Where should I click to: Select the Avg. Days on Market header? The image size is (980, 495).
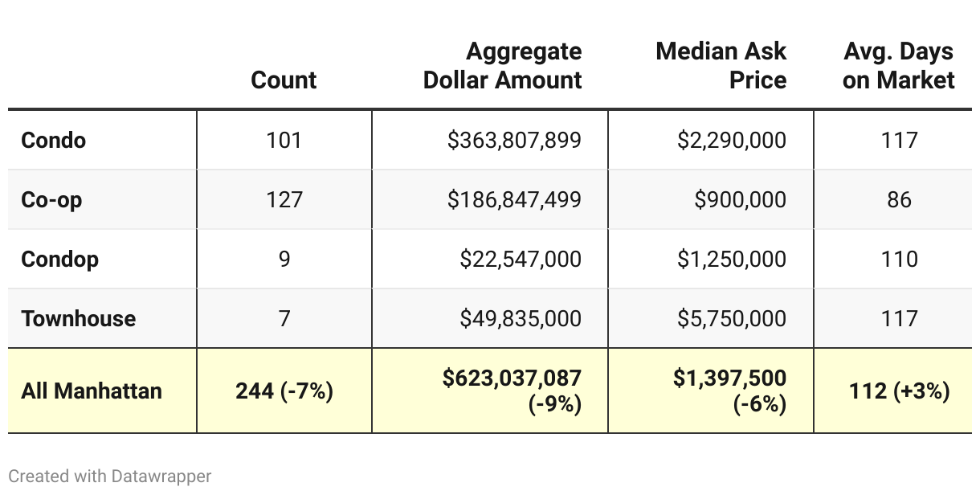898,66
